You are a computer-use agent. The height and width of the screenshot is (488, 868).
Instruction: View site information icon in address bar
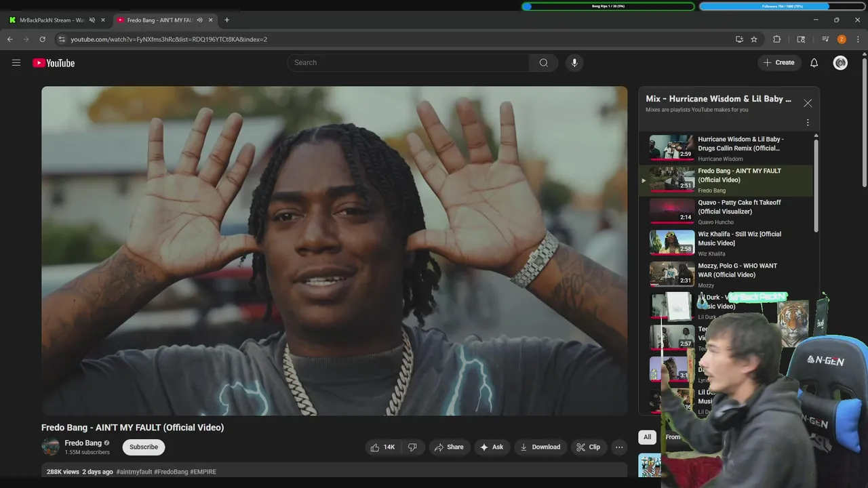click(x=62, y=39)
